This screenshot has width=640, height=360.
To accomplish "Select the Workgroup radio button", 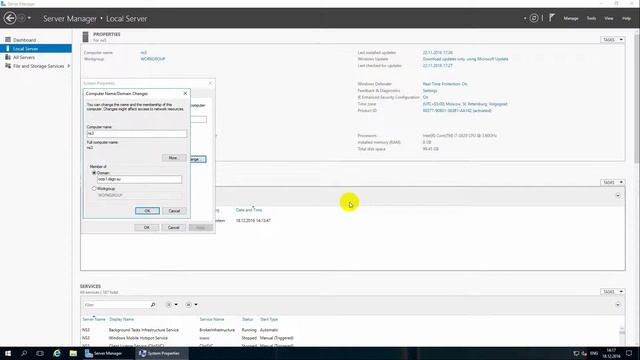I will 94,189.
